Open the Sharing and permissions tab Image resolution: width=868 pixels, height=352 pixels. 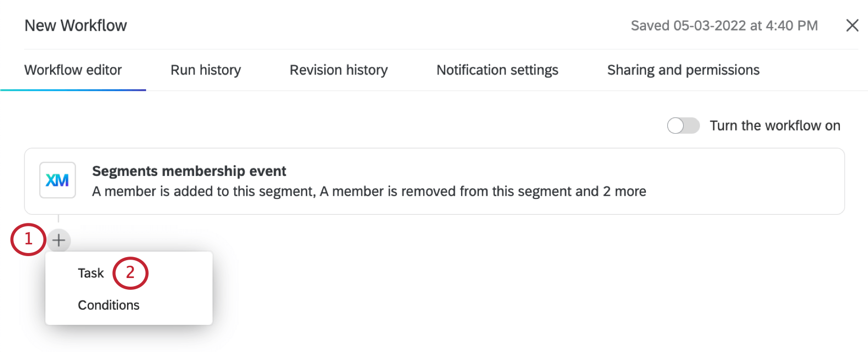[683, 70]
